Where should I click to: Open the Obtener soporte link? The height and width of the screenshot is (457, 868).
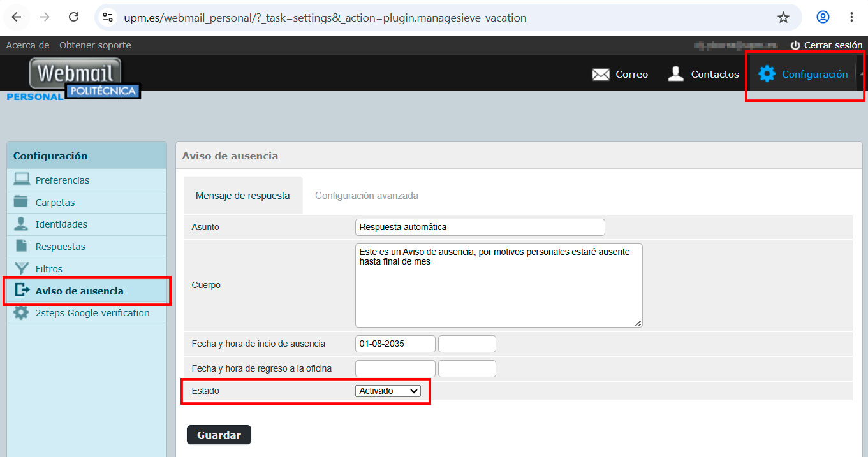(x=95, y=45)
